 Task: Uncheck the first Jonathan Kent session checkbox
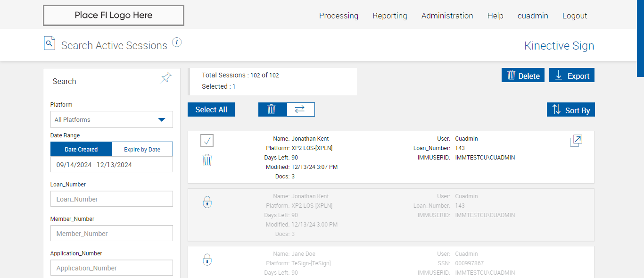[x=207, y=141]
